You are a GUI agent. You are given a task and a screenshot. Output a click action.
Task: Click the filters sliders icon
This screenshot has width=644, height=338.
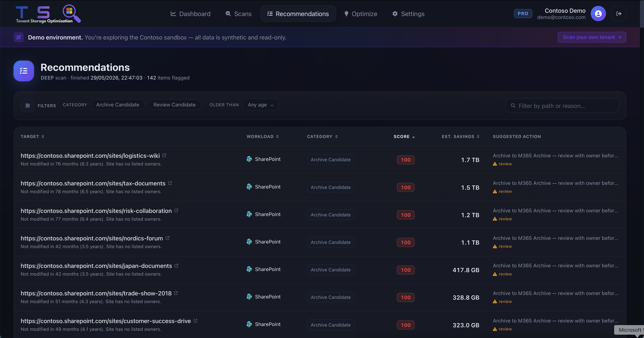pyautogui.click(x=27, y=106)
